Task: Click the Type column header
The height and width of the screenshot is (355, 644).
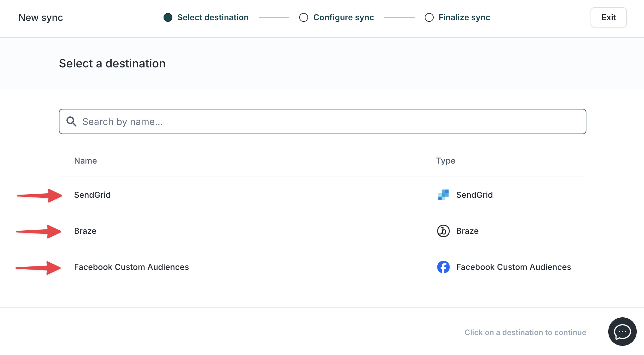Action: (445, 161)
